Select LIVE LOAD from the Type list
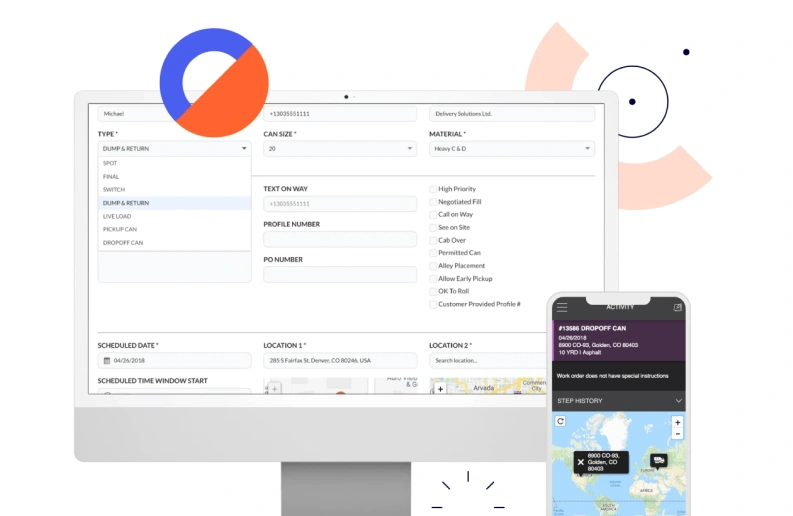Screen dimensions: 793x516 click(117, 216)
